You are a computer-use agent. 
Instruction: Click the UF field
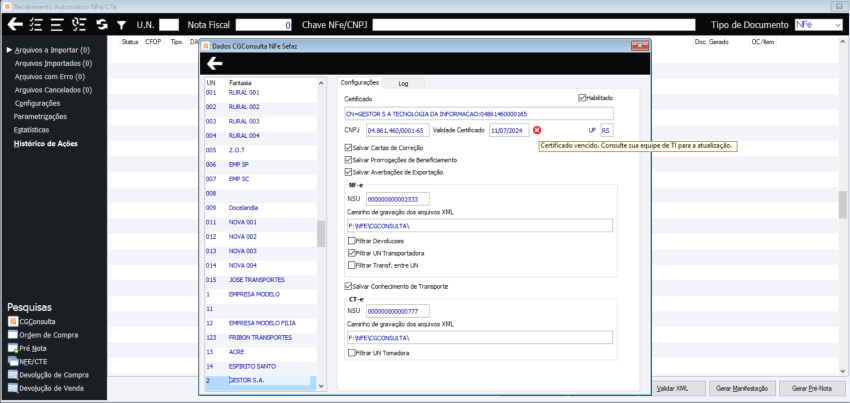(x=607, y=130)
